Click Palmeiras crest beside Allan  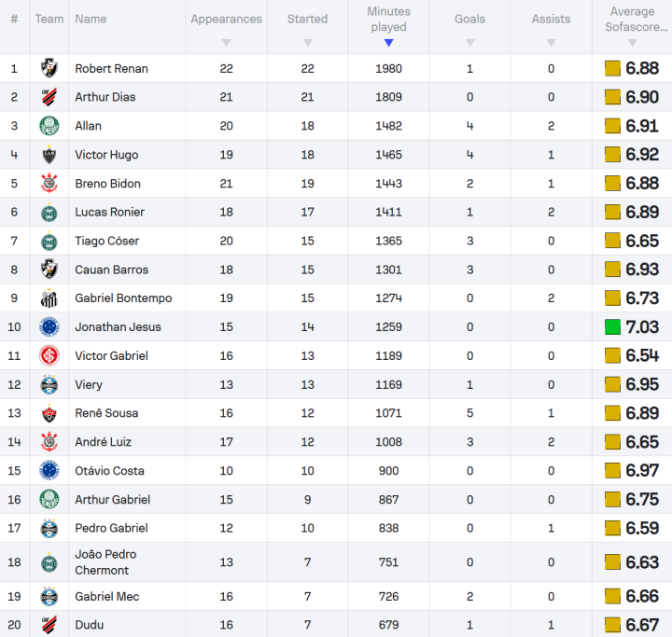(49, 126)
